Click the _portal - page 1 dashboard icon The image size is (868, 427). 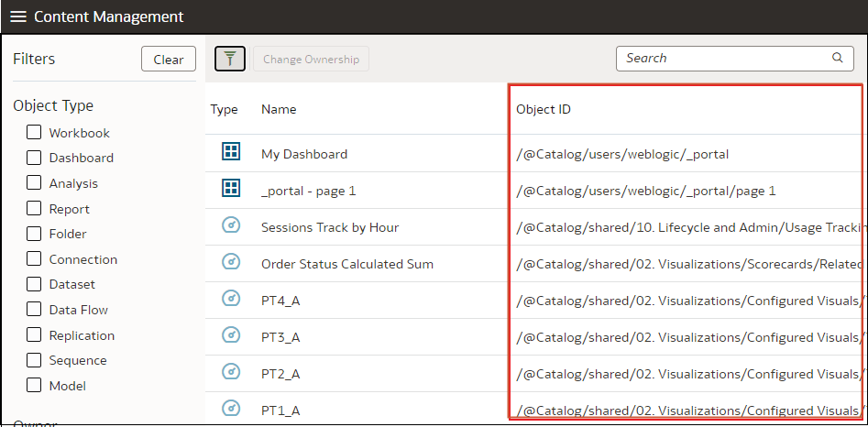click(230, 188)
